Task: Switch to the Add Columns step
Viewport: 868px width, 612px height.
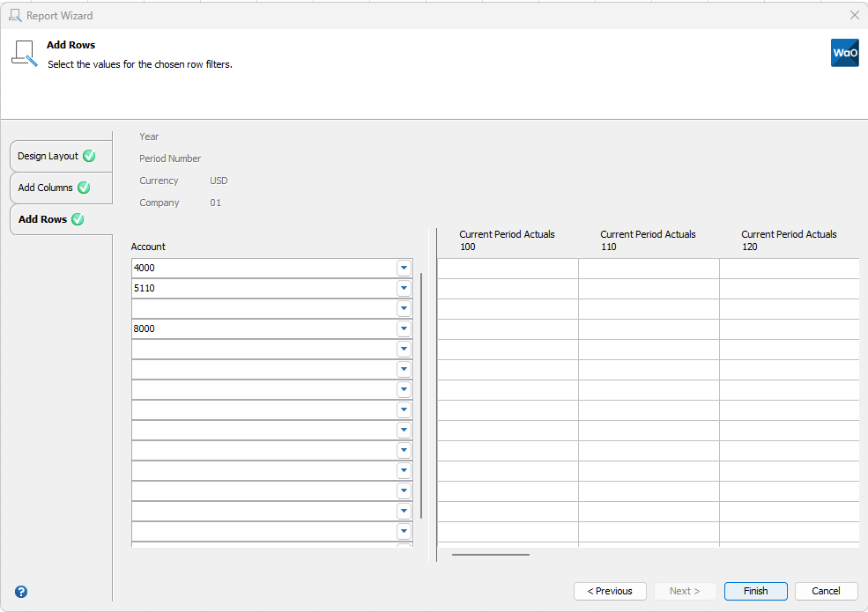Action: click(x=46, y=188)
